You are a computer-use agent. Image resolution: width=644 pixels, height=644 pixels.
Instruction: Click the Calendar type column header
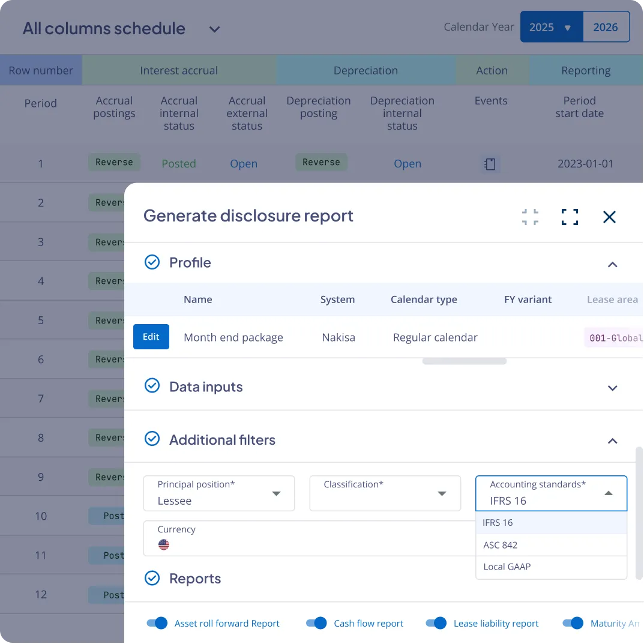[x=424, y=299]
